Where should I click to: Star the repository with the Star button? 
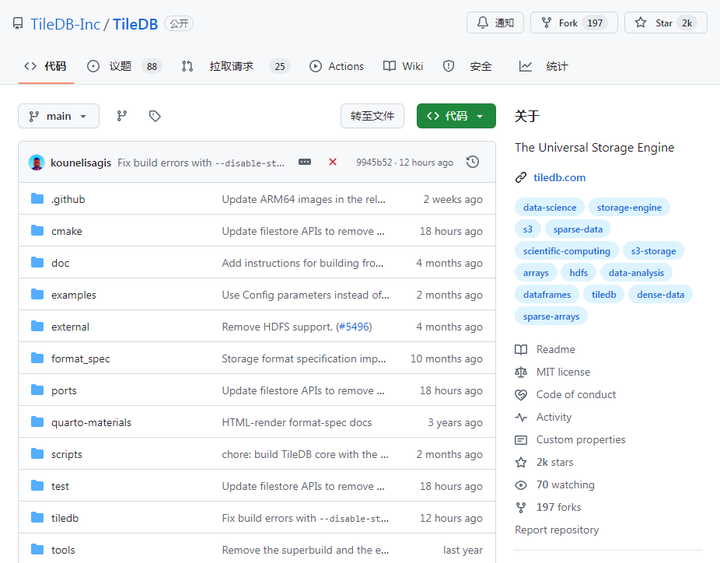(665, 23)
